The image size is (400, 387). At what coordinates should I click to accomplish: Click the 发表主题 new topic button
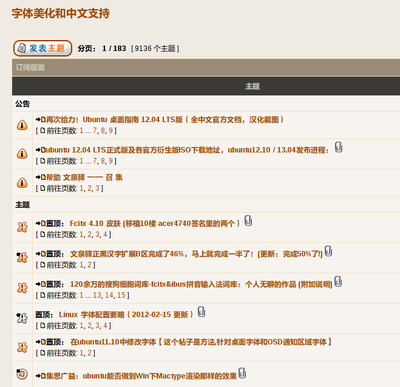[43, 48]
